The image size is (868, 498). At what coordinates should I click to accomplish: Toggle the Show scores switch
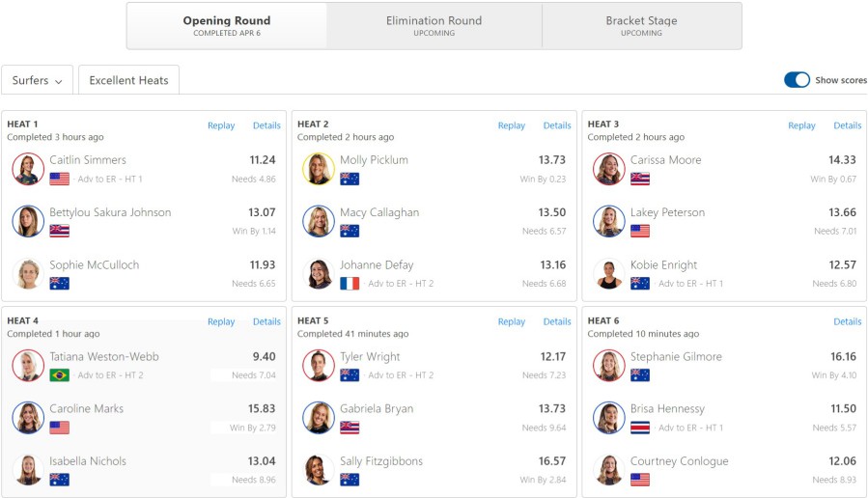(797, 80)
